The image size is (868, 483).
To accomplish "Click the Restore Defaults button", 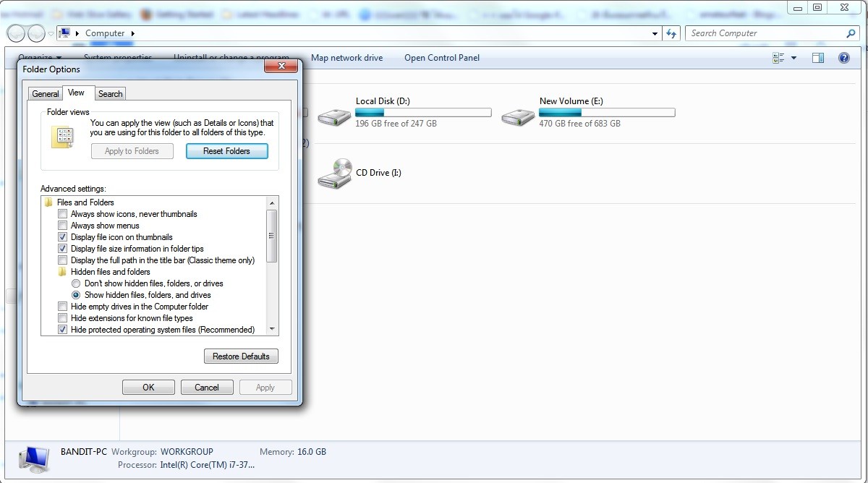I will point(242,356).
